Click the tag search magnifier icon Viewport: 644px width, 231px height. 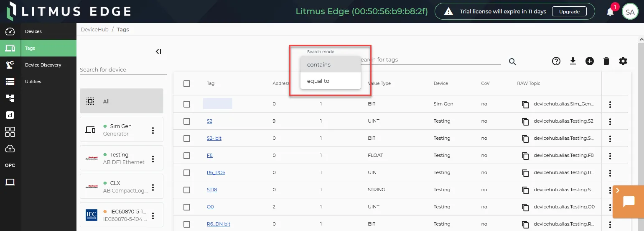[x=513, y=62]
